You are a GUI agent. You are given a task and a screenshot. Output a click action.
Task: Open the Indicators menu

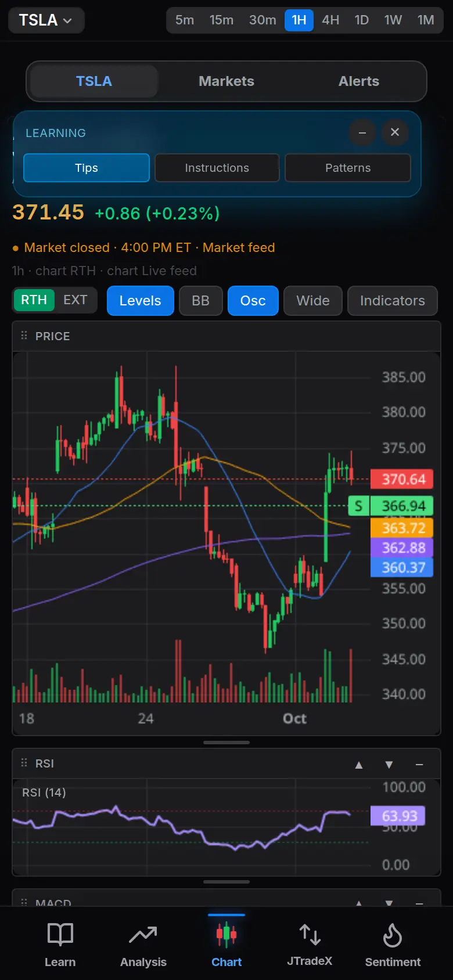coord(393,301)
